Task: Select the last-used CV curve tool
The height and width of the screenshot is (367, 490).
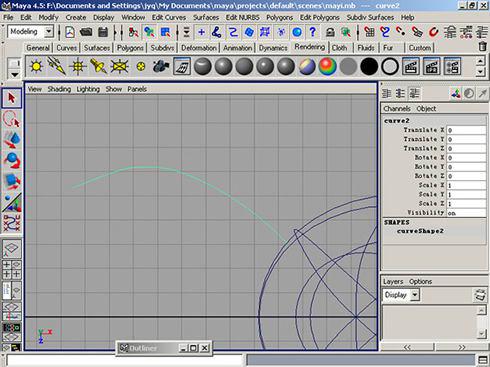Action: (x=12, y=223)
